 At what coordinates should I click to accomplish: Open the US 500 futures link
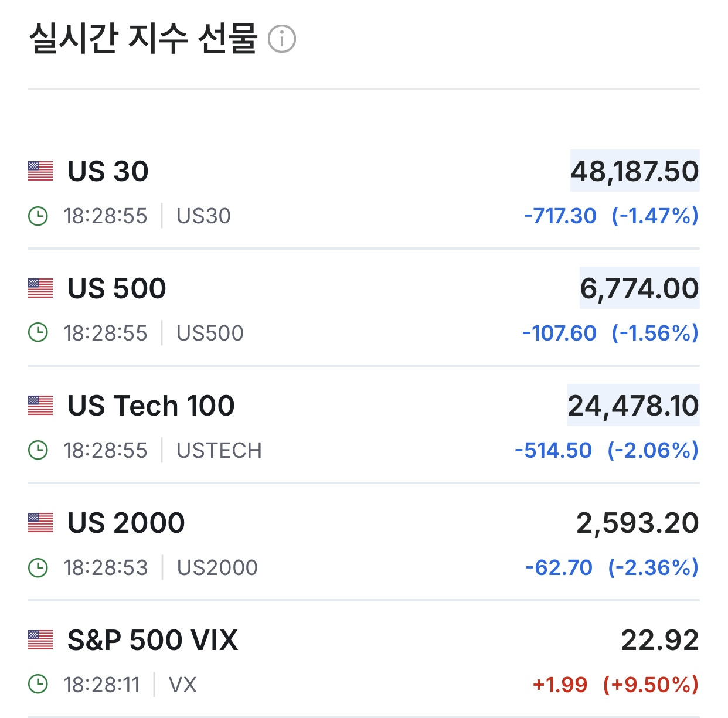(117, 288)
